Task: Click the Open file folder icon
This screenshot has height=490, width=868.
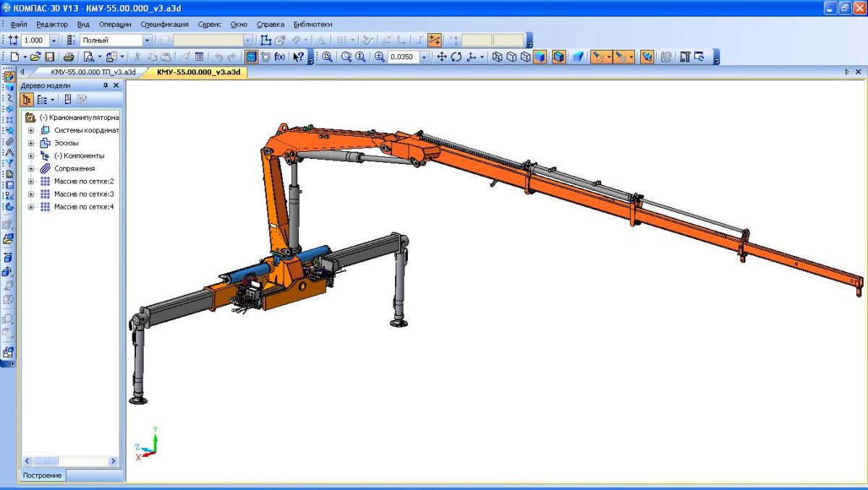Action: [35, 56]
